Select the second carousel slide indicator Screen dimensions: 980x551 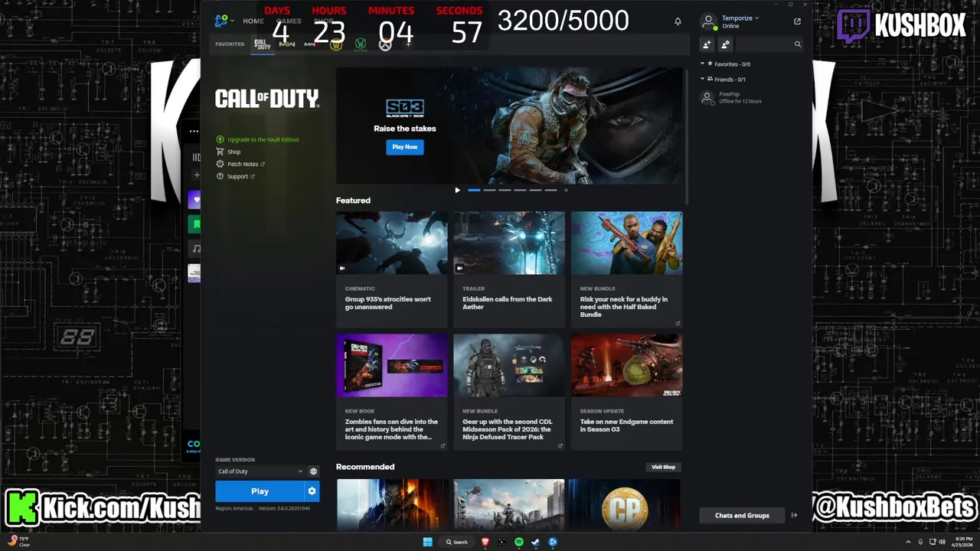pyautogui.click(x=489, y=190)
